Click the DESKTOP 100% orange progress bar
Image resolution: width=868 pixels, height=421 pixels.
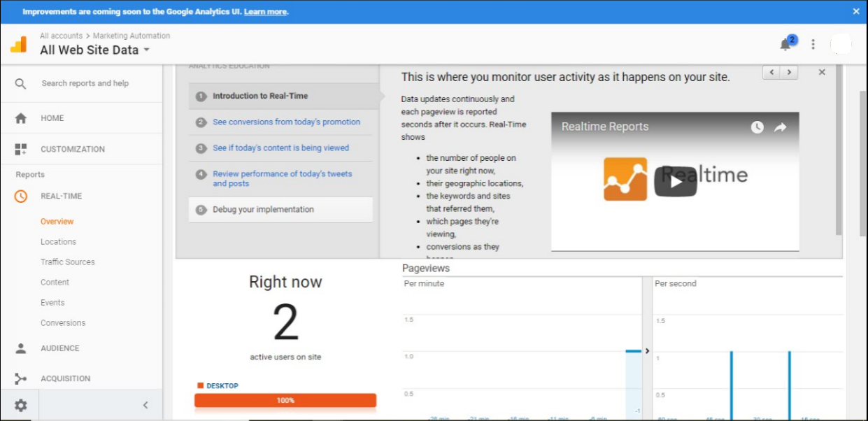(285, 401)
